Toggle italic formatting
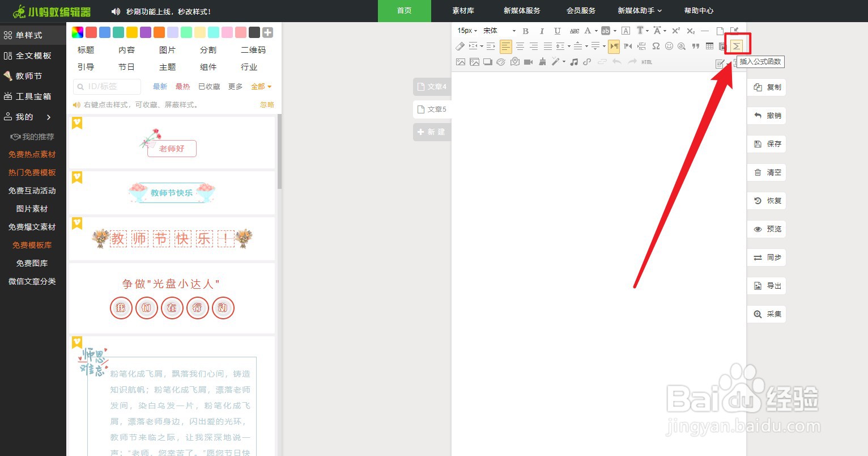Screen dimensions: 868x456 pyautogui.click(x=542, y=31)
